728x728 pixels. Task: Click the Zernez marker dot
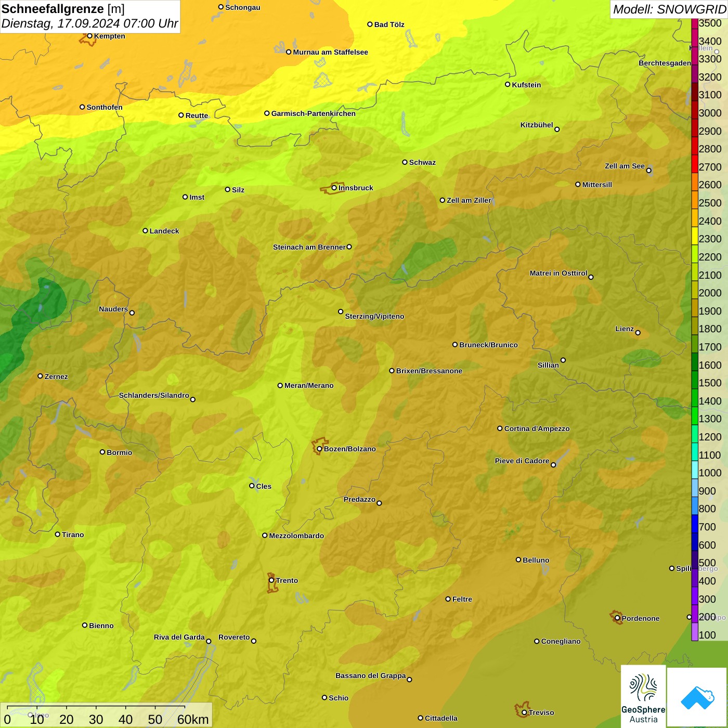(x=40, y=376)
